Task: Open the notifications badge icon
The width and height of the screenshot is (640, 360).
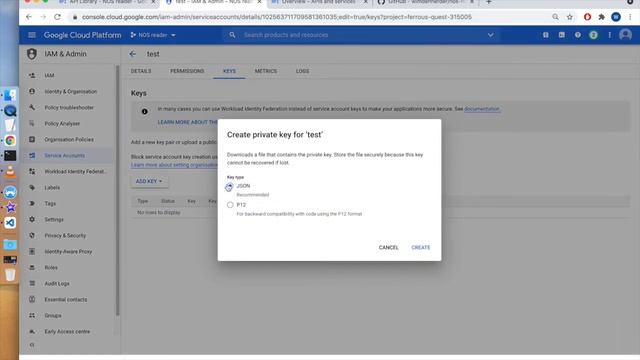Action: (x=593, y=35)
